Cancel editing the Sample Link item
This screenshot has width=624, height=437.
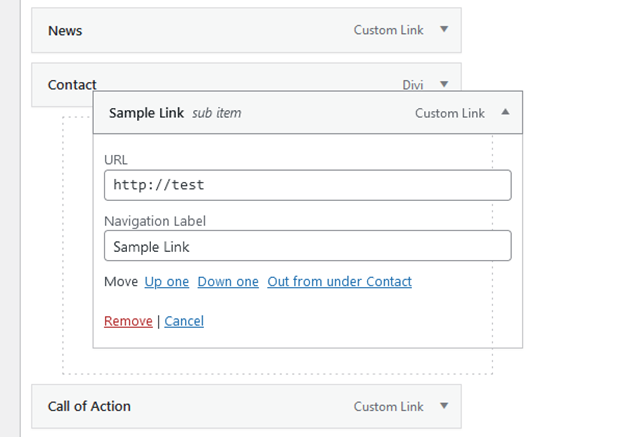tap(184, 321)
